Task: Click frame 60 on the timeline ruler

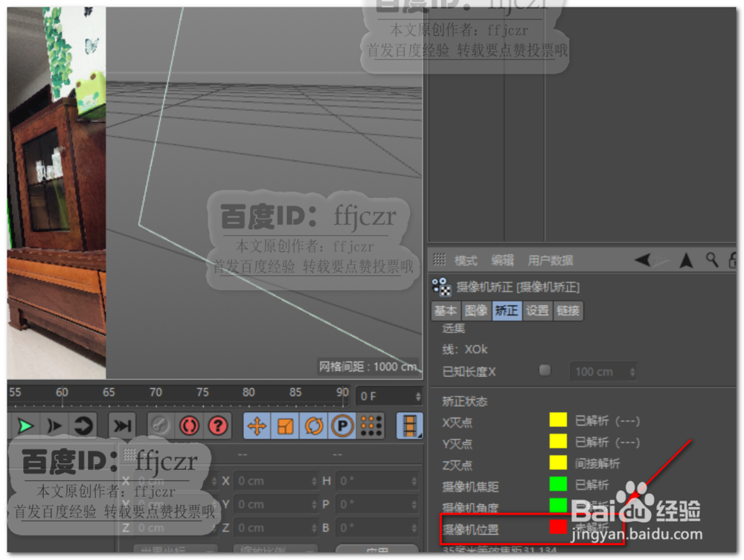Action: tap(62, 392)
